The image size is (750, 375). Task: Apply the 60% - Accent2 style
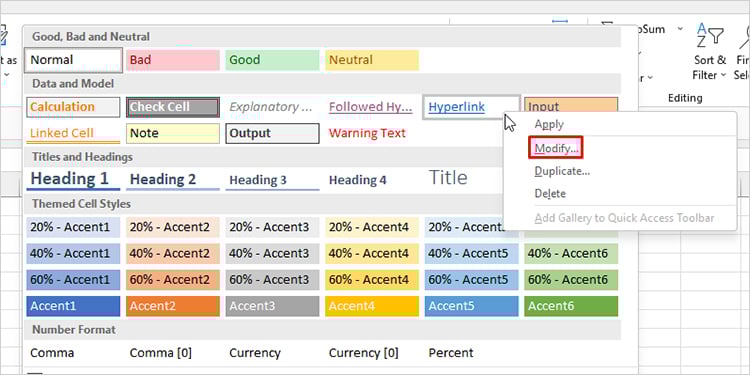point(173,280)
